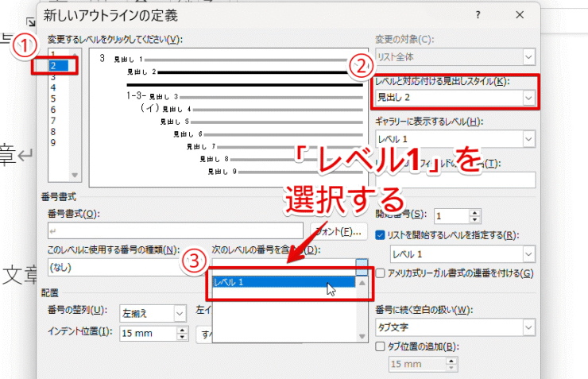Viewport: 588px width, 379px height.
Task: Click the 見出し 1 line in the preview
Action: (x=230, y=60)
